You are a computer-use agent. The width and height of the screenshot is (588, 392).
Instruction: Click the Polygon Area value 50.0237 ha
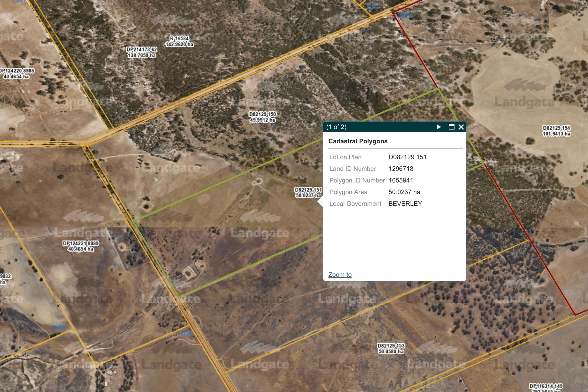[404, 192]
